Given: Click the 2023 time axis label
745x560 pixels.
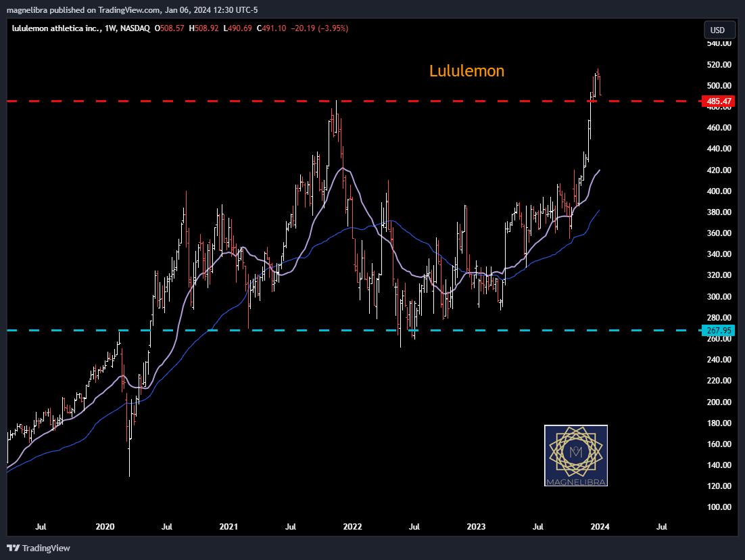Looking at the screenshot, I should pyautogui.click(x=476, y=527).
